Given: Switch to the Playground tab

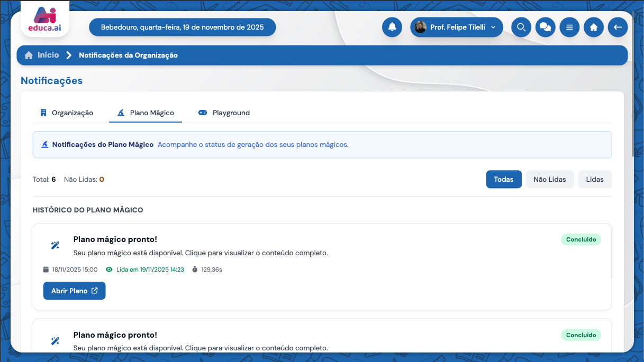Looking at the screenshot, I should (224, 113).
